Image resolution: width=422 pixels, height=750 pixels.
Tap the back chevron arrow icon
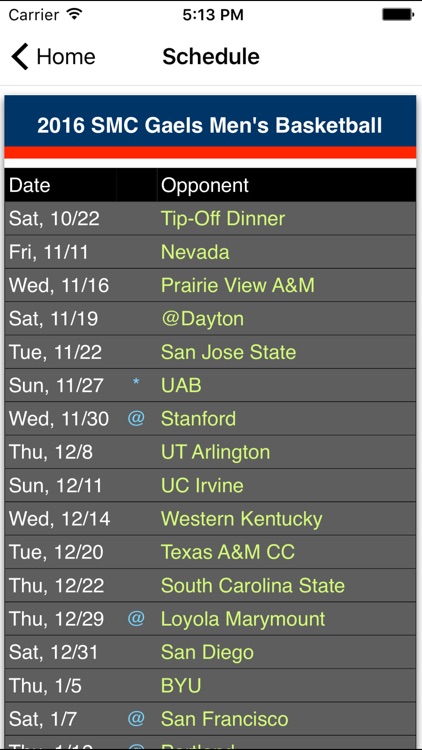(20, 56)
